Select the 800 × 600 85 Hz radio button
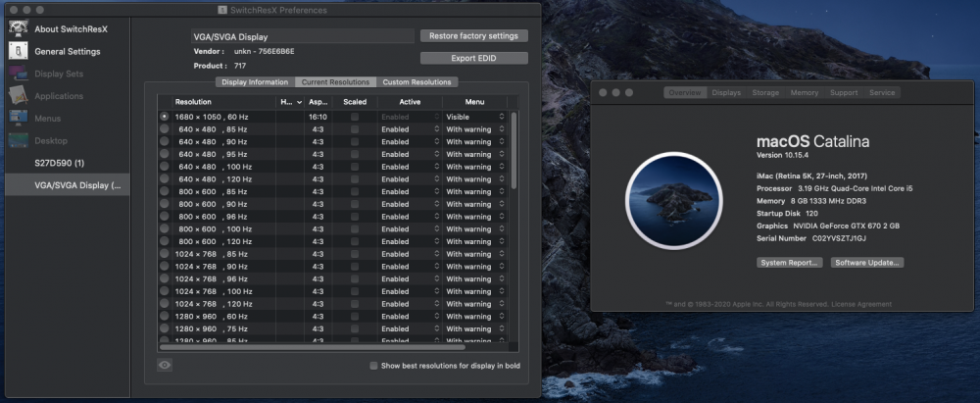The height and width of the screenshot is (403, 980). (165, 191)
